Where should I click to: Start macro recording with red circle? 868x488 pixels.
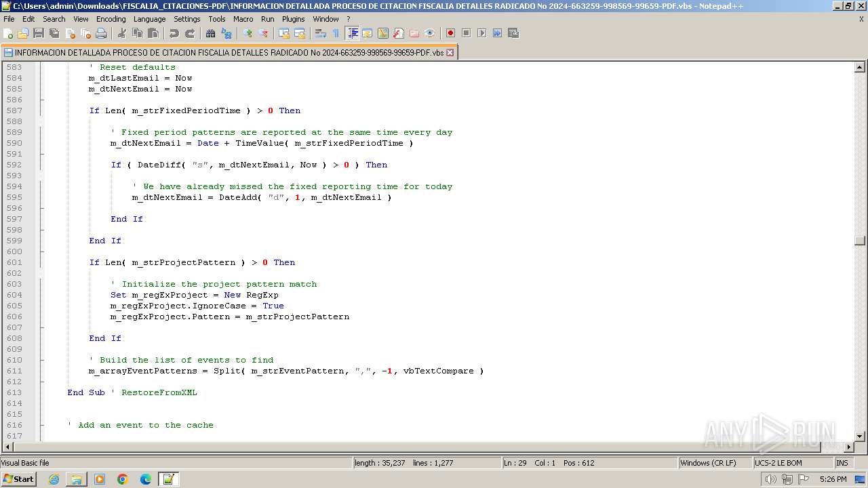coord(450,33)
